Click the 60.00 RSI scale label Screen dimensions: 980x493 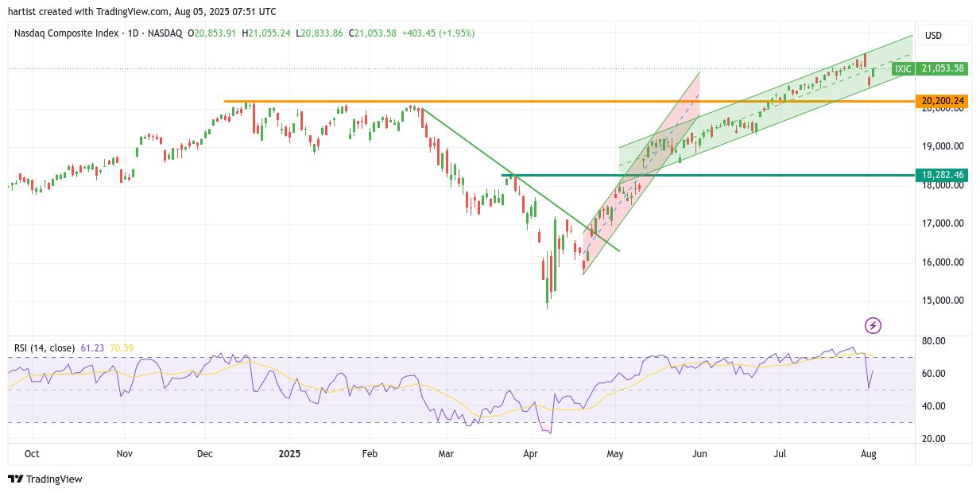934,374
